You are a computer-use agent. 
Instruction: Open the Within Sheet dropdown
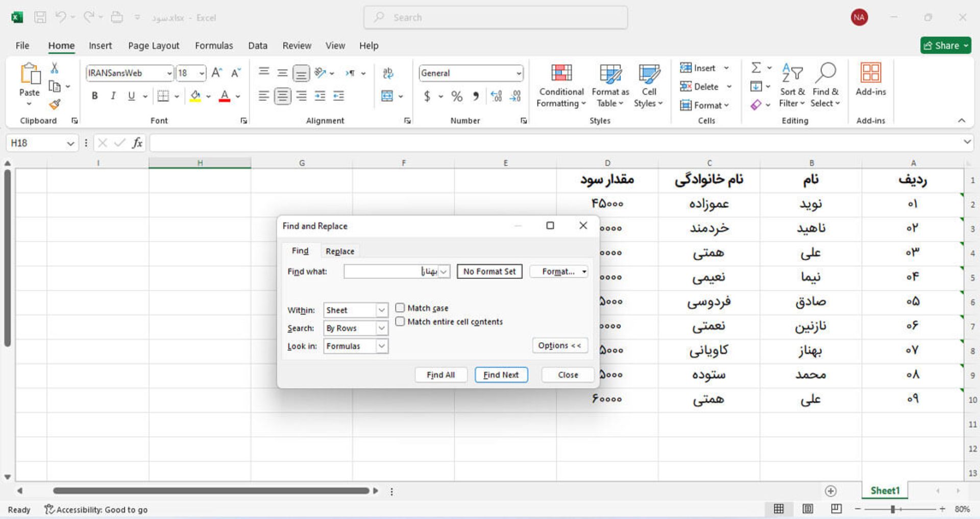tap(382, 310)
